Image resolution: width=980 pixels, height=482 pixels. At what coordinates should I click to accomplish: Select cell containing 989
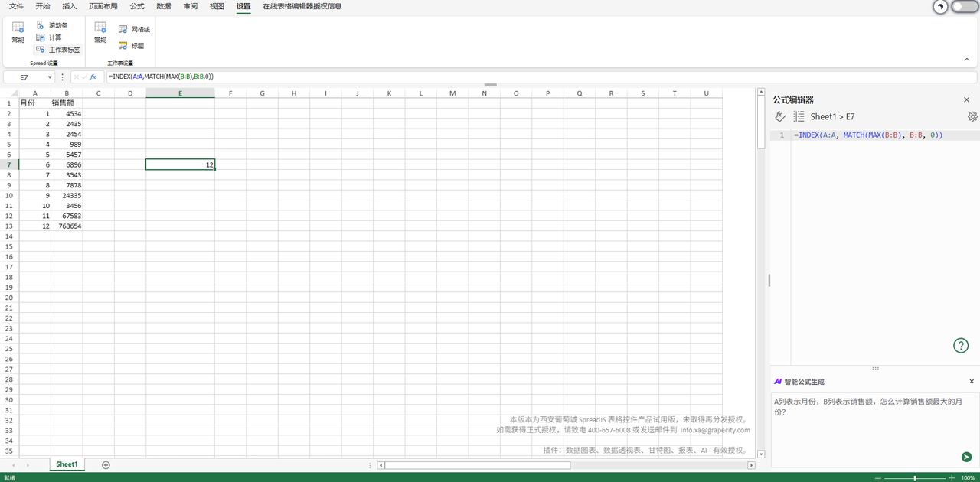[x=67, y=144]
